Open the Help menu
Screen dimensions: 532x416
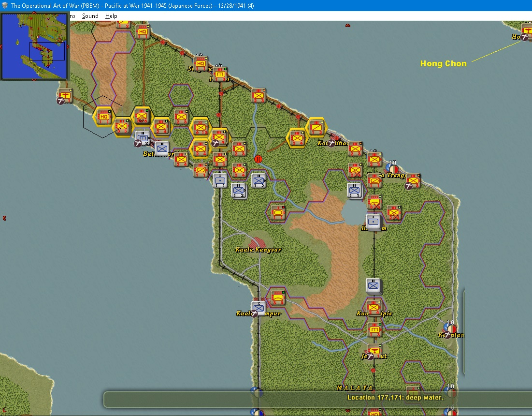pos(111,16)
